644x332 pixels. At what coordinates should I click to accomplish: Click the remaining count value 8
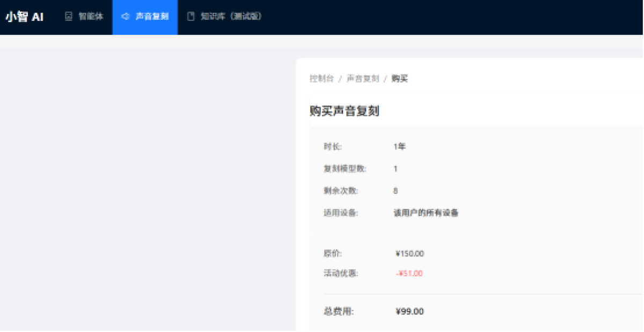pos(396,190)
